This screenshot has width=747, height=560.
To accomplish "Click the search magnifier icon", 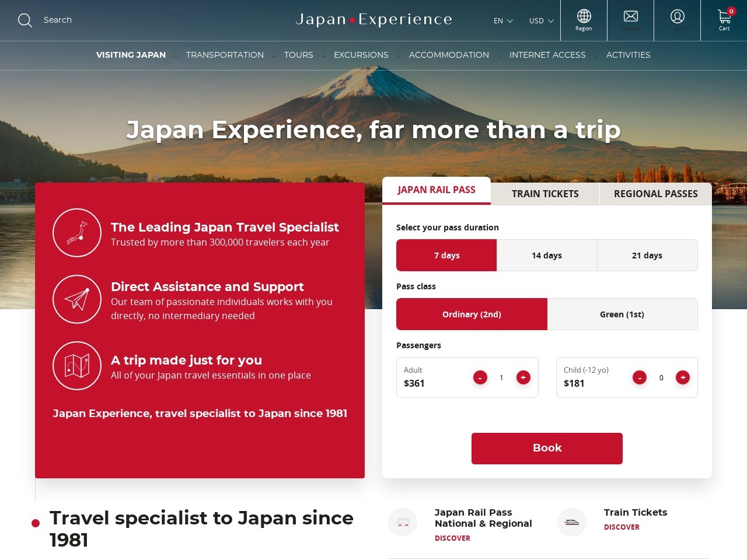I will point(25,20).
